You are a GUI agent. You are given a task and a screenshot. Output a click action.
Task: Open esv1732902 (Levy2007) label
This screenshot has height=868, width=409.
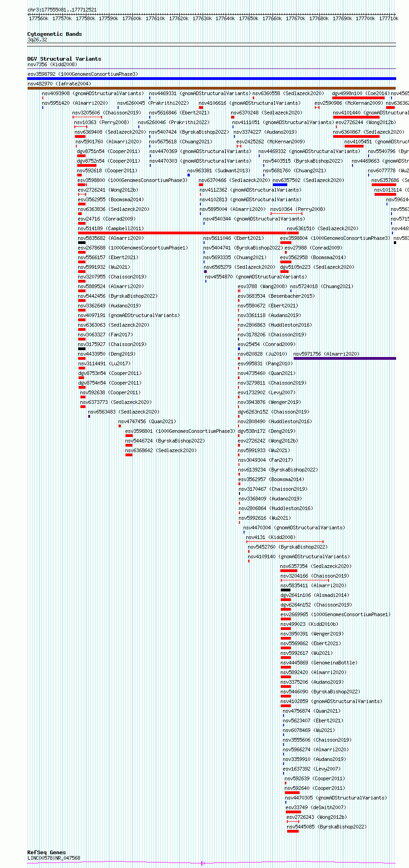(x=267, y=392)
